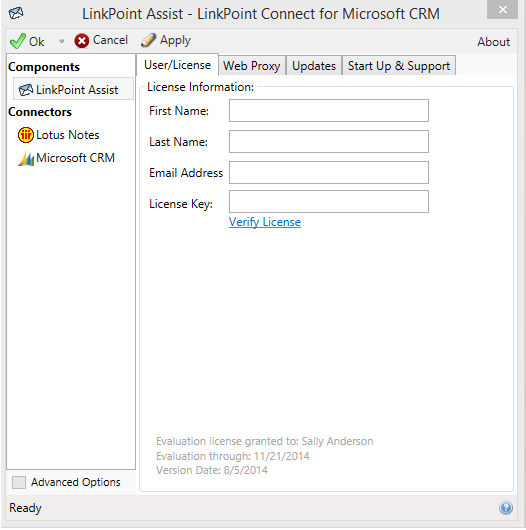Click the blue help icon in the status bar

click(506, 508)
